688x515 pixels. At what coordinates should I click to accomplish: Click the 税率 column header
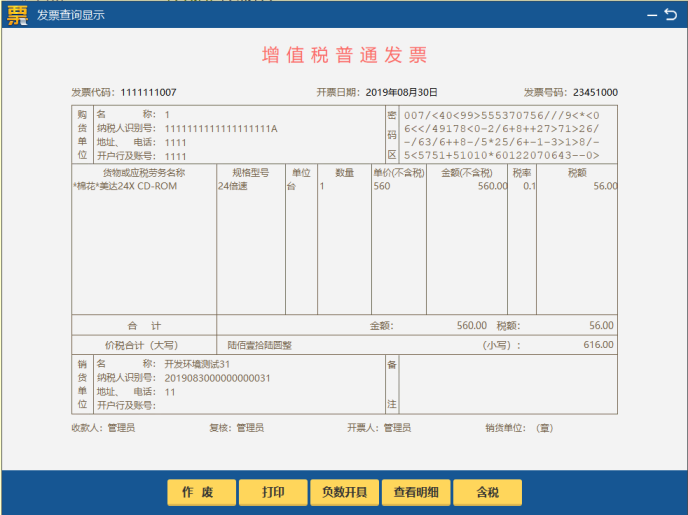(x=522, y=173)
